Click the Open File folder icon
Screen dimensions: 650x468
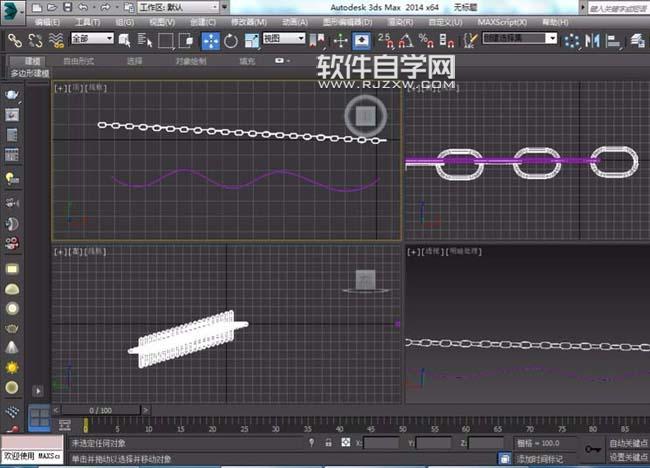click(x=52, y=7)
